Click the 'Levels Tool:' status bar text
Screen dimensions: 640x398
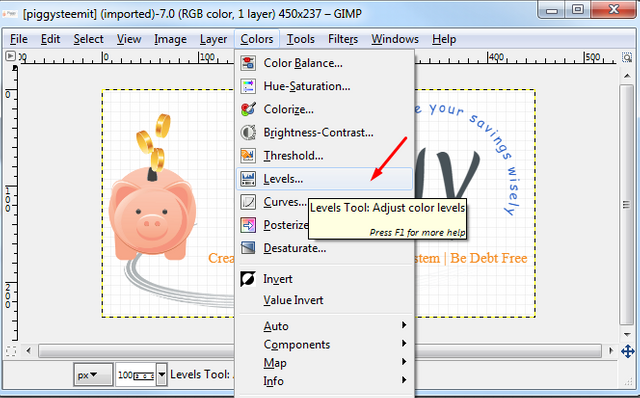pyautogui.click(x=200, y=374)
